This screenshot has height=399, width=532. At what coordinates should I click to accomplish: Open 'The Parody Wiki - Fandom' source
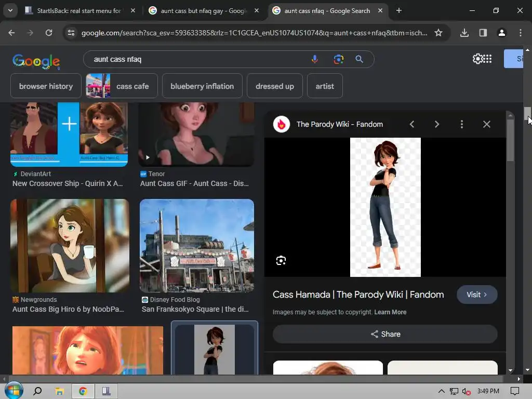coord(340,124)
